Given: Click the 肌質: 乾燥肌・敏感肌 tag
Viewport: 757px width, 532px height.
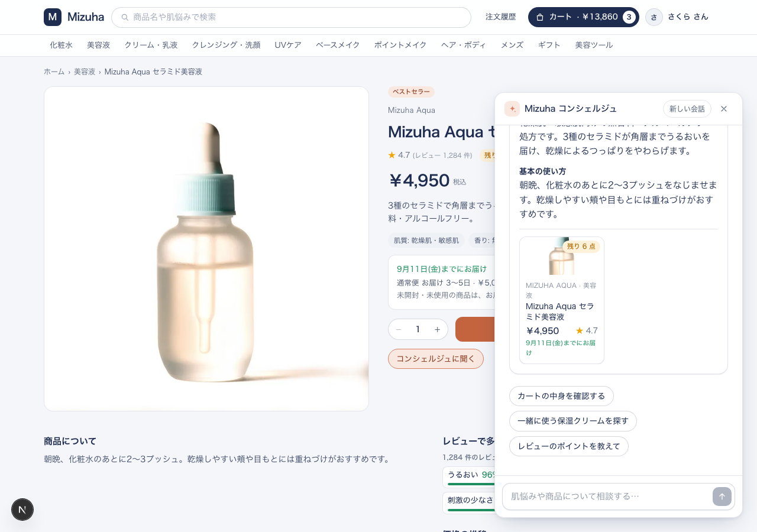Looking at the screenshot, I should [426, 241].
